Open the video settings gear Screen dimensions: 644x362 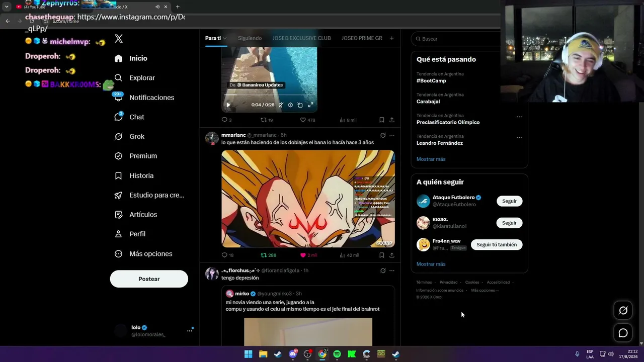pyautogui.click(x=290, y=105)
